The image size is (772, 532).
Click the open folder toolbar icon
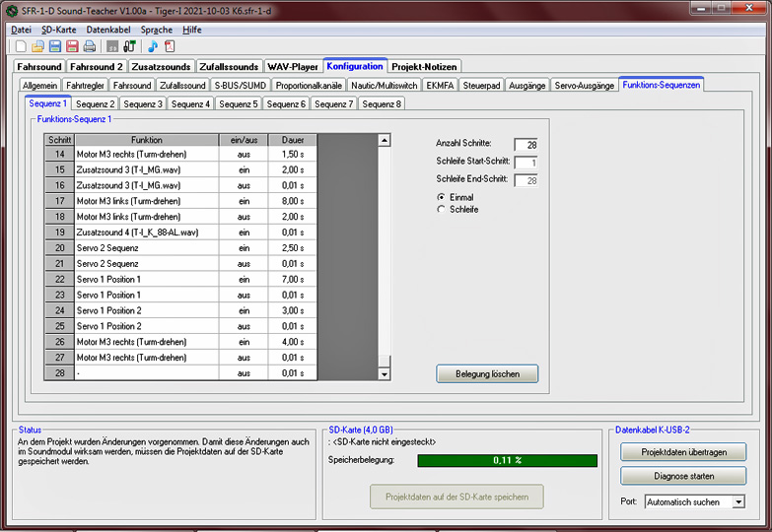[x=38, y=46]
